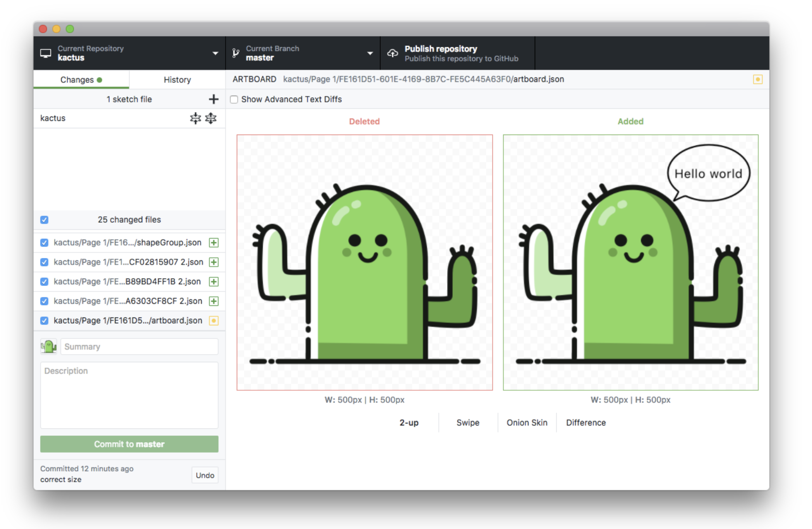This screenshot has height=529, width=812.
Task: Click the second snowflake-like icon beside kactus
Action: point(211,118)
